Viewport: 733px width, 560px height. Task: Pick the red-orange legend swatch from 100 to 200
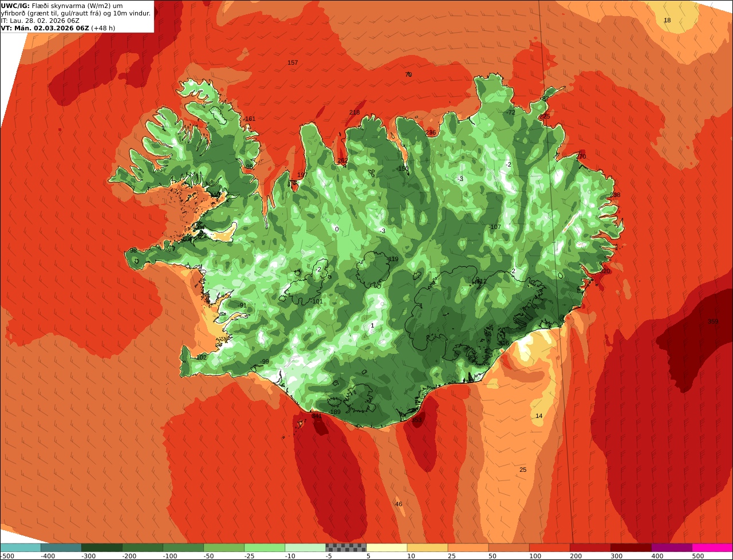click(x=549, y=547)
